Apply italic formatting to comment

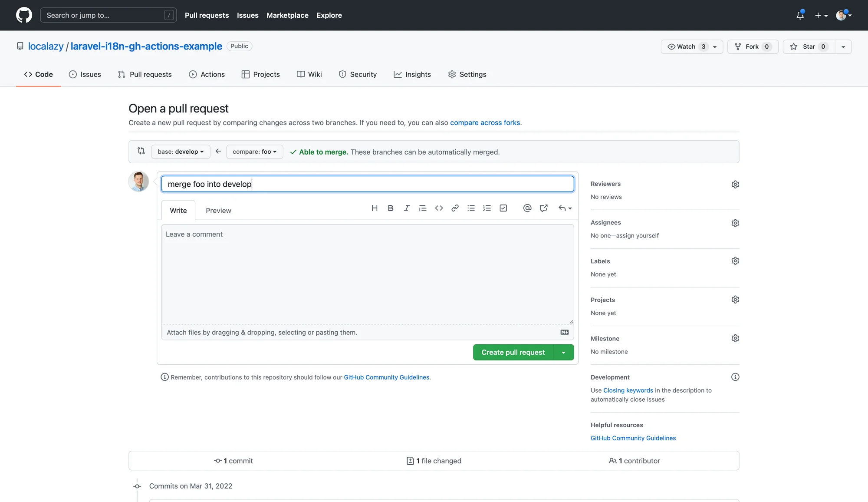pyautogui.click(x=407, y=208)
